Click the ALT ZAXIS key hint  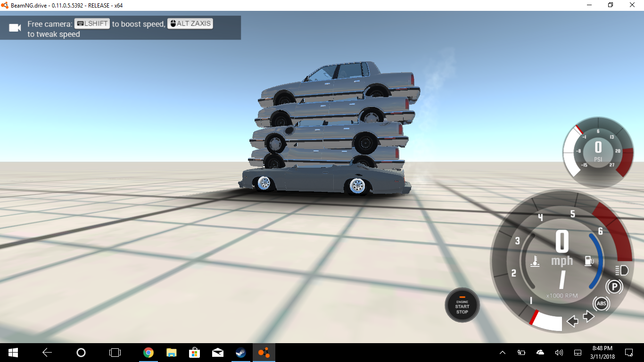(190, 24)
